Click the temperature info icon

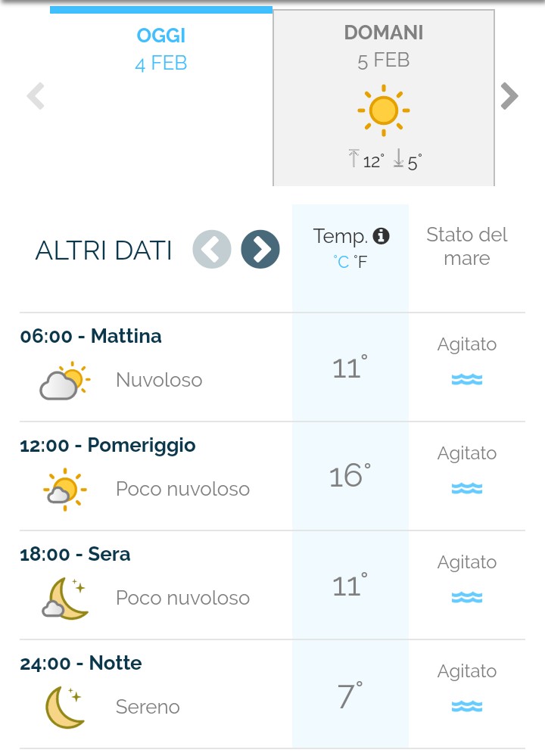[381, 236]
